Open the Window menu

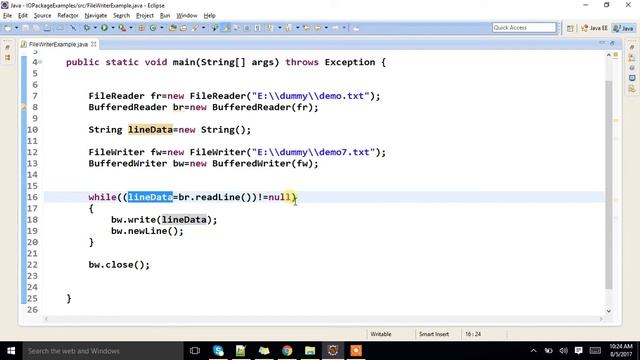(187, 16)
